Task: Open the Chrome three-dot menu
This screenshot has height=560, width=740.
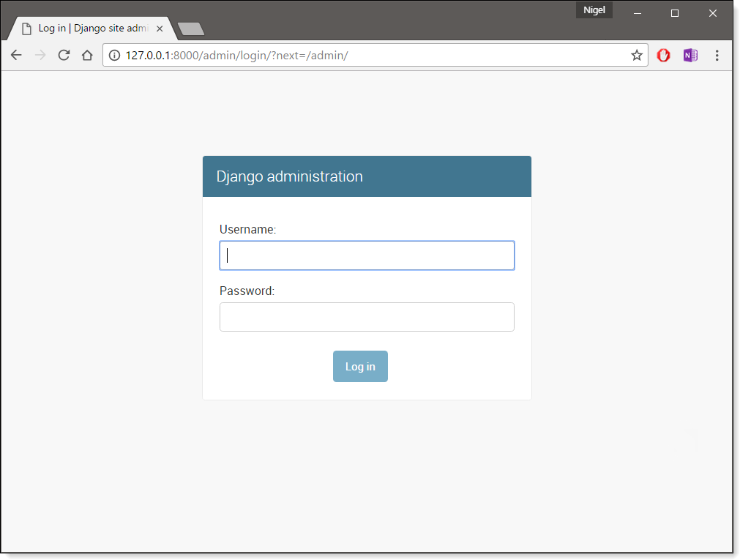Action: coord(717,55)
